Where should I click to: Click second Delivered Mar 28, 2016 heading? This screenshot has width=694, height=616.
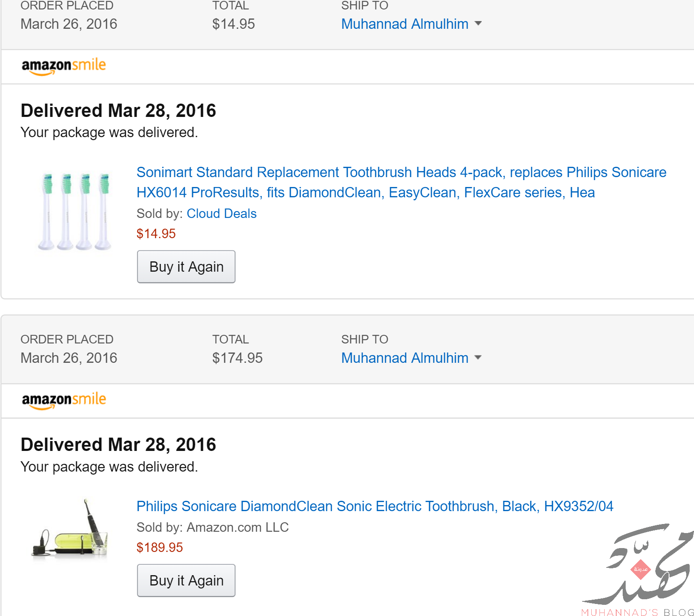tap(118, 444)
